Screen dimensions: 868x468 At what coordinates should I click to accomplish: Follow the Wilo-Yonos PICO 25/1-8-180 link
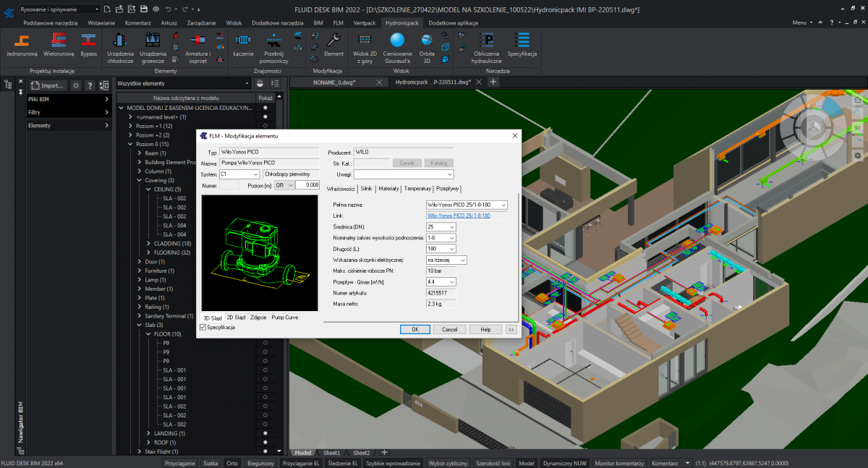tap(459, 216)
